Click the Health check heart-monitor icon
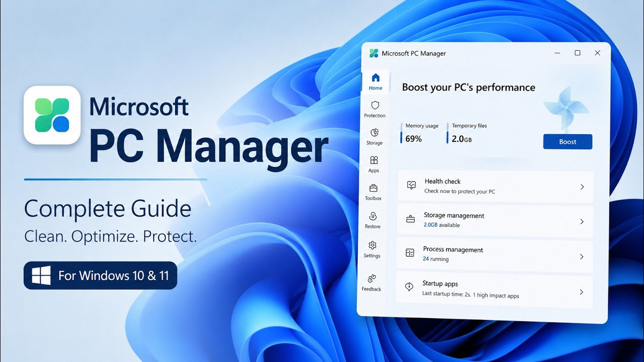 (412, 185)
